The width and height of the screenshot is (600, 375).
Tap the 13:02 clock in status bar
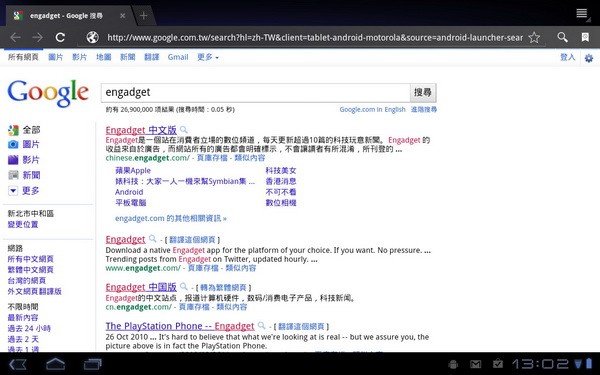(x=541, y=364)
